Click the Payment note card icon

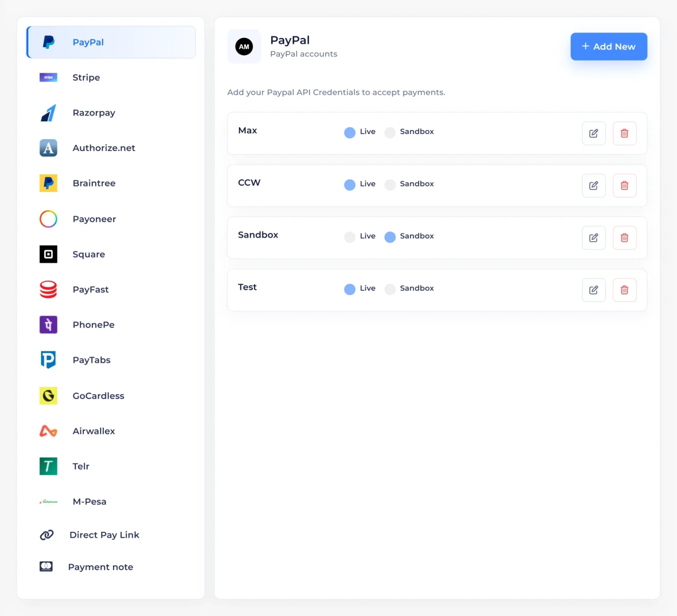coord(46,567)
